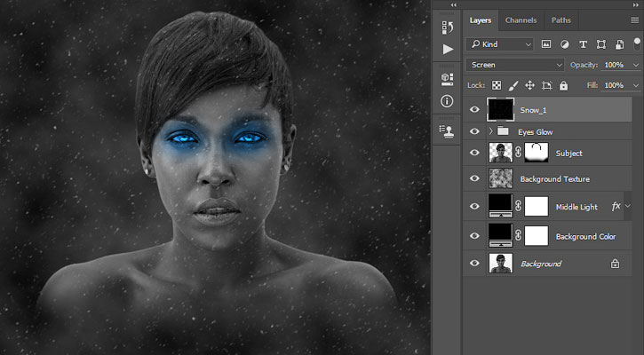This screenshot has height=355, width=644.
Task: Prevent auto-nesting in artboards lock icon
Action: point(546,85)
